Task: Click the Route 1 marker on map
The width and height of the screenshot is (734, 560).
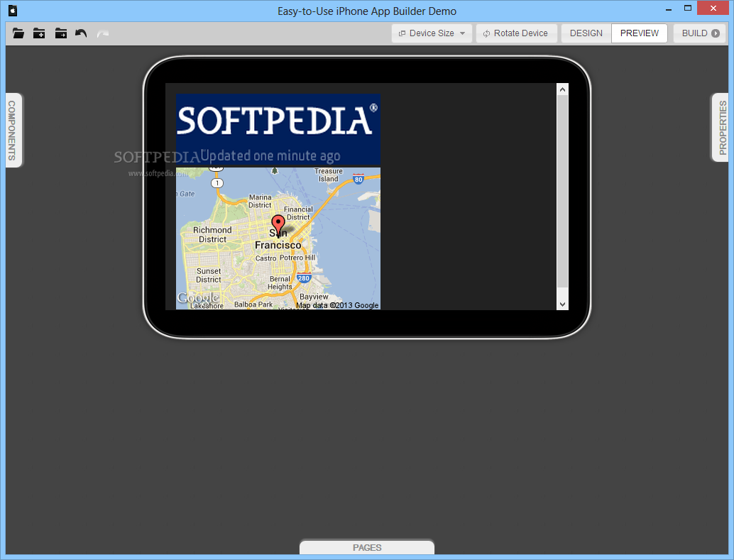Action: (x=217, y=183)
